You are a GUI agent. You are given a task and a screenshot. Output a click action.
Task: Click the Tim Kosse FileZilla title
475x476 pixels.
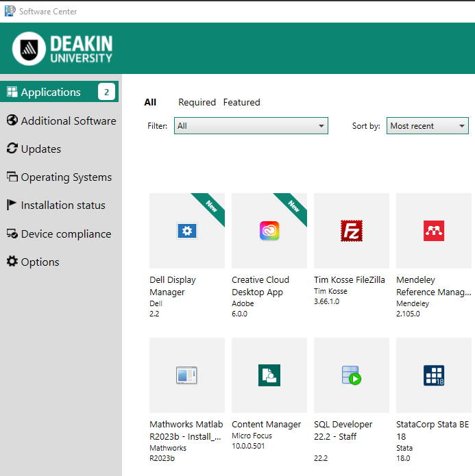pyautogui.click(x=350, y=279)
